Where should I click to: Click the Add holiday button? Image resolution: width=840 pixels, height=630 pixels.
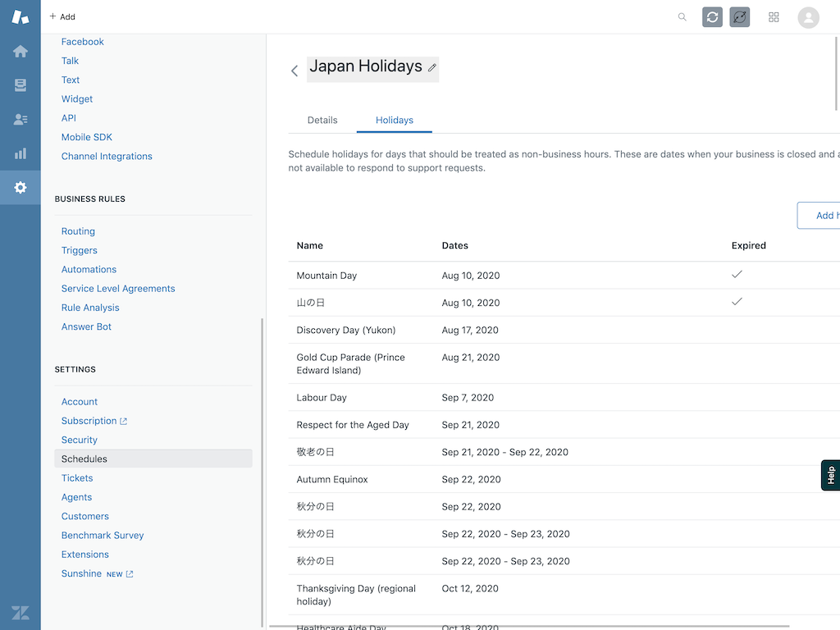click(820, 216)
